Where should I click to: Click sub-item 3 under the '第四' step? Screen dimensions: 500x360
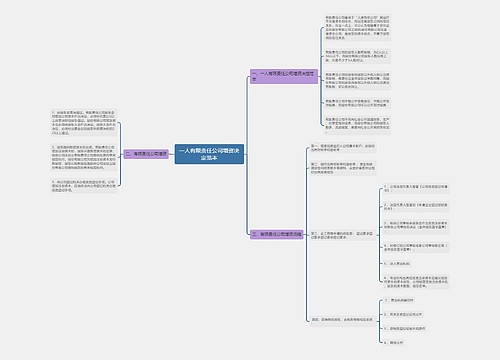click(x=404, y=329)
